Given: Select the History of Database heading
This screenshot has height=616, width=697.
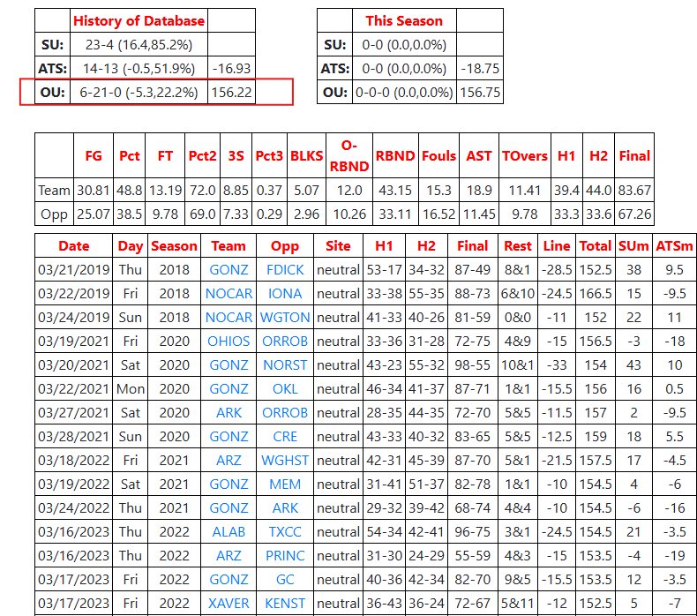Looking at the screenshot, I should tap(139, 21).
